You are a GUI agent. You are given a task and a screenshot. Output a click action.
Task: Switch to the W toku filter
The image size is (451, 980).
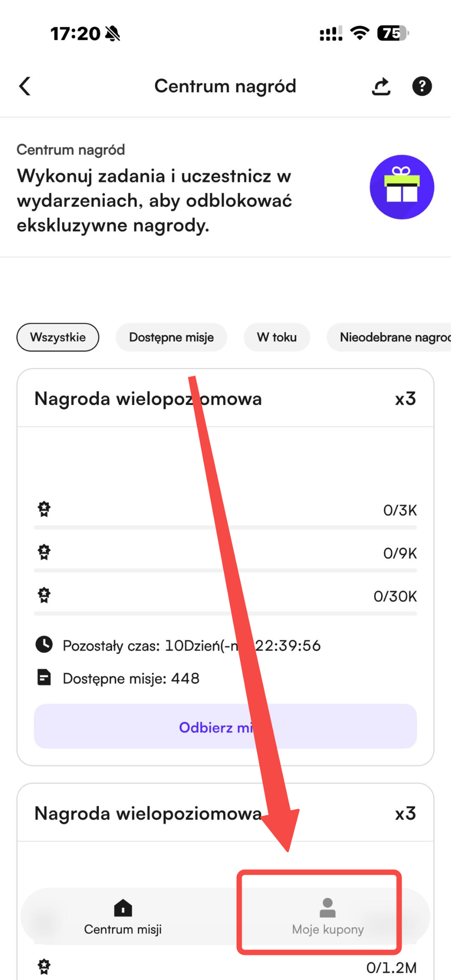click(x=277, y=337)
